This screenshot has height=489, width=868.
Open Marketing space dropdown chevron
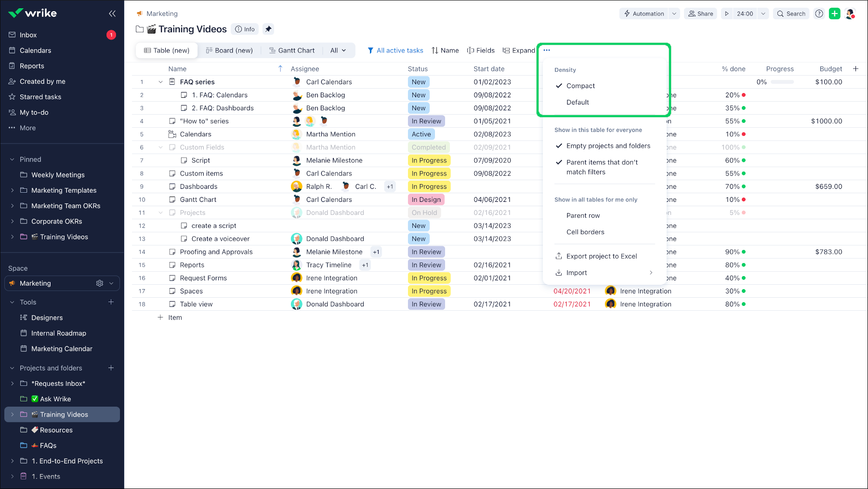click(111, 283)
